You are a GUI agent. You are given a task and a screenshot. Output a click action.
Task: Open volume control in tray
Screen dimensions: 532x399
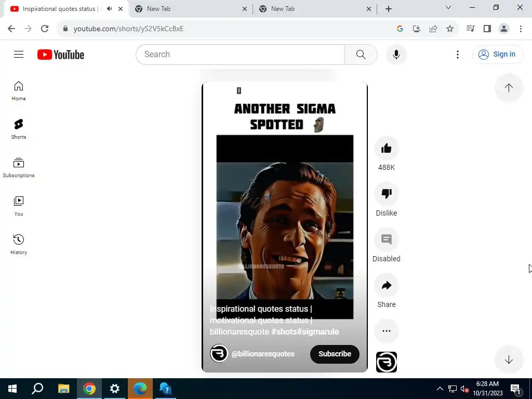pos(464,389)
